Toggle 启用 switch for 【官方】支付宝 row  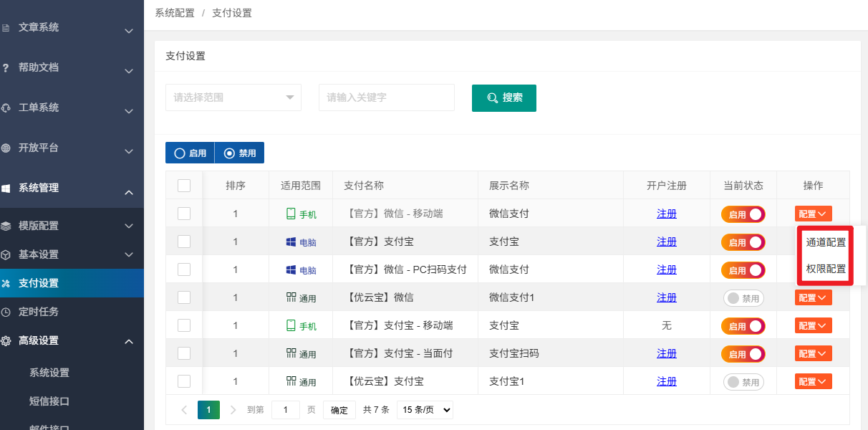pos(743,242)
